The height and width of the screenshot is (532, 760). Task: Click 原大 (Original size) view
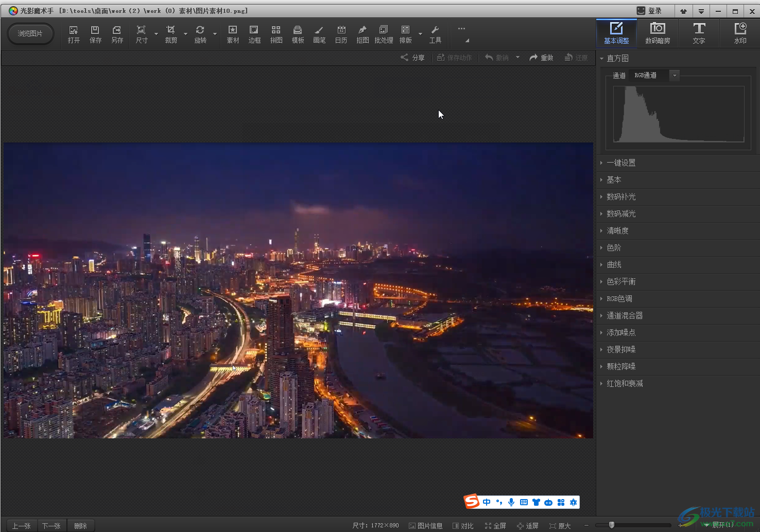pyautogui.click(x=560, y=526)
